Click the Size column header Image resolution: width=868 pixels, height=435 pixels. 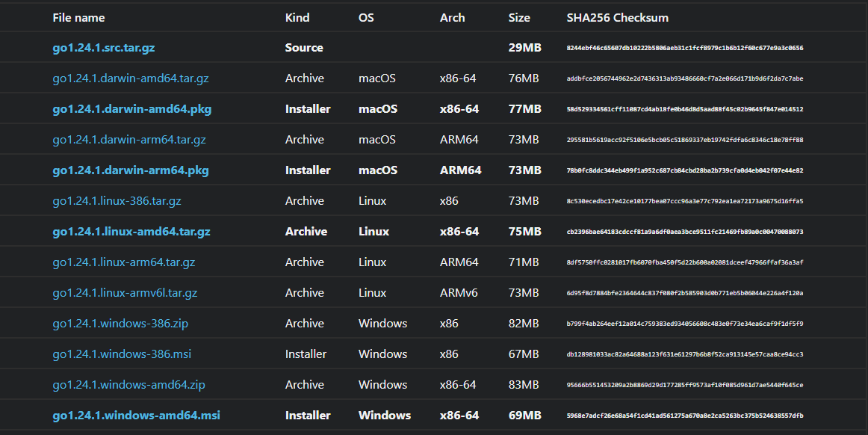[519, 17]
